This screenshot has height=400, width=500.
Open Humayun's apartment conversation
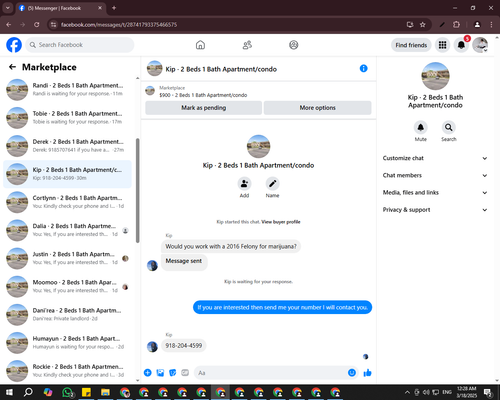67,343
